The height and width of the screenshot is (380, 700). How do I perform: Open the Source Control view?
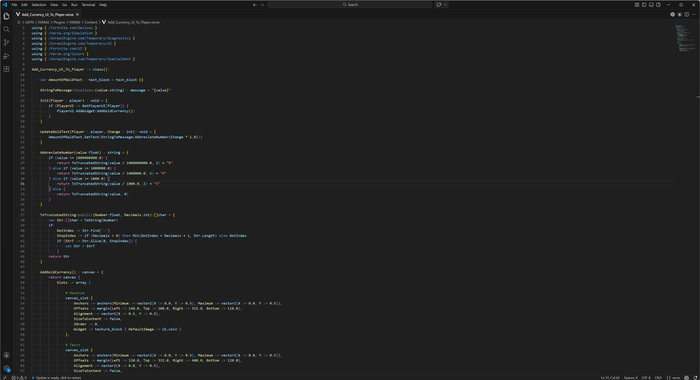[6, 42]
